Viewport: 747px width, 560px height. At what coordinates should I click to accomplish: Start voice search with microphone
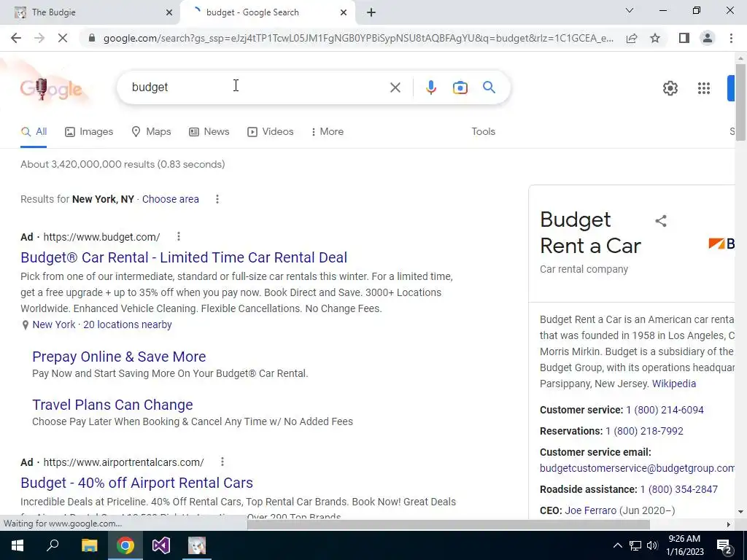tap(430, 87)
